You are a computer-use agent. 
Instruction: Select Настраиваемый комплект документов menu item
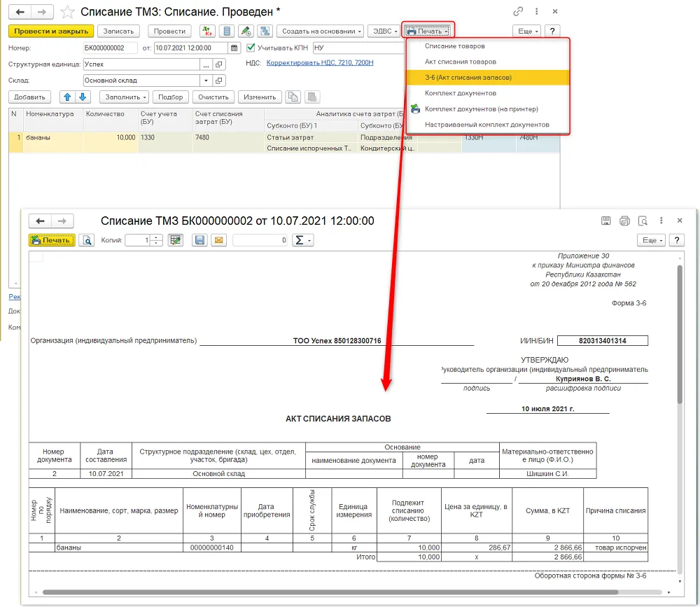(488, 125)
